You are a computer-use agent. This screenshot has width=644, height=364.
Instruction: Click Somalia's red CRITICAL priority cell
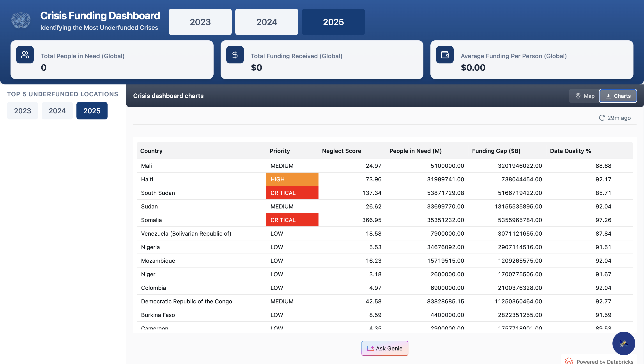pos(292,220)
